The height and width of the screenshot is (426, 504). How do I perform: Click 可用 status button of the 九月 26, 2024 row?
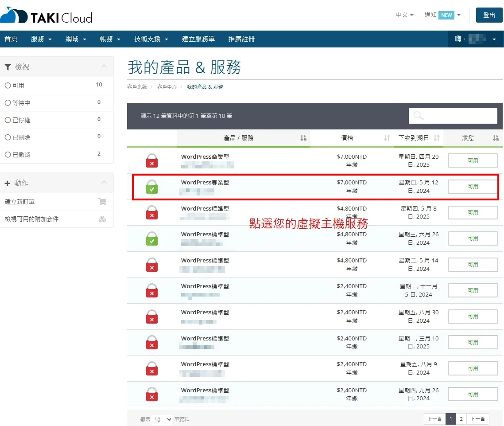[473, 394]
